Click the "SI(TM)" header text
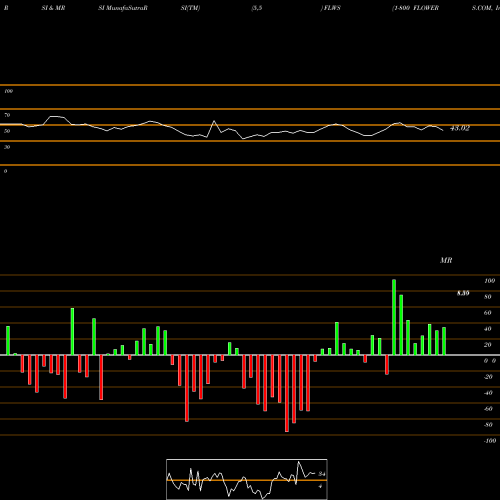The height and width of the screenshot is (500, 500). 190,8
